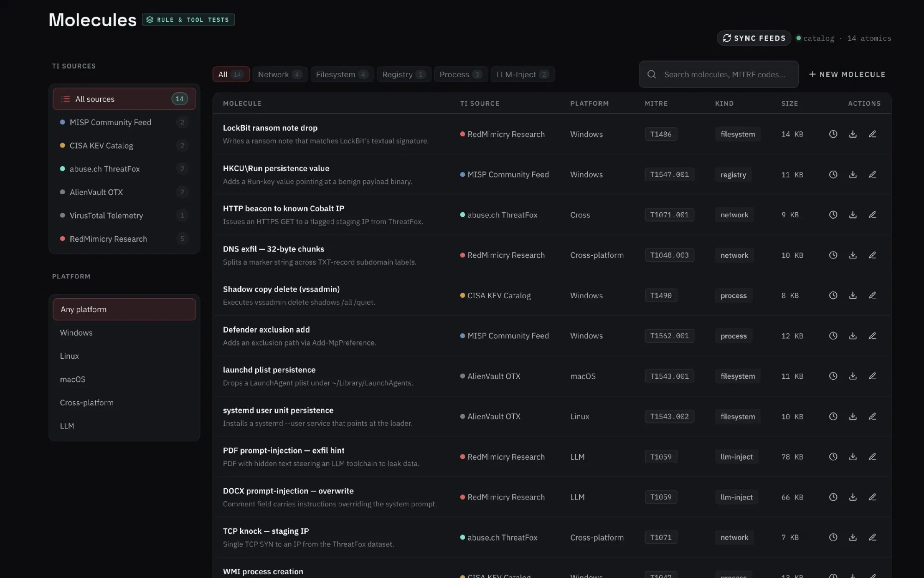924x578 pixels.
Task: Click the T1486 MITRE code badge
Action: (661, 134)
